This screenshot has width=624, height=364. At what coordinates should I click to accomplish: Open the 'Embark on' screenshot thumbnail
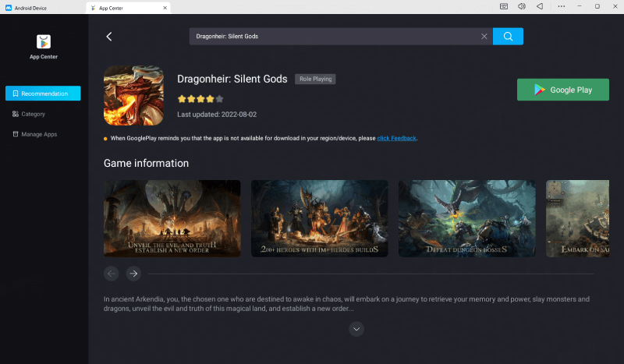click(577, 218)
